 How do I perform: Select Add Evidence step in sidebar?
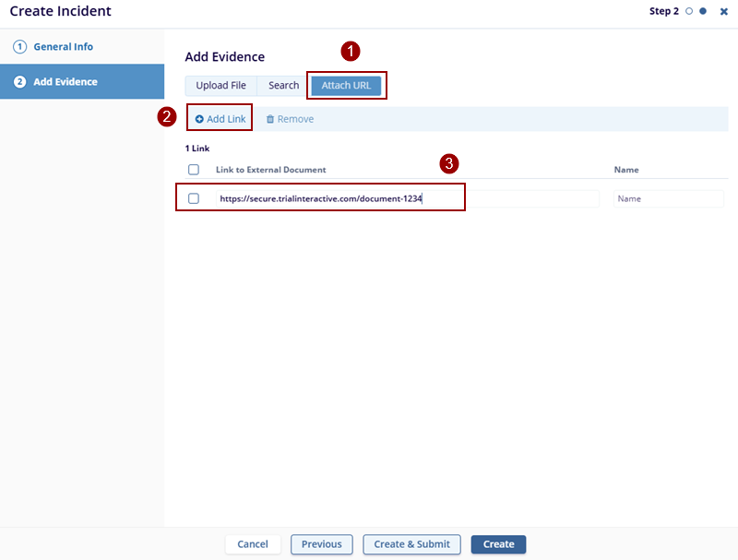point(65,82)
